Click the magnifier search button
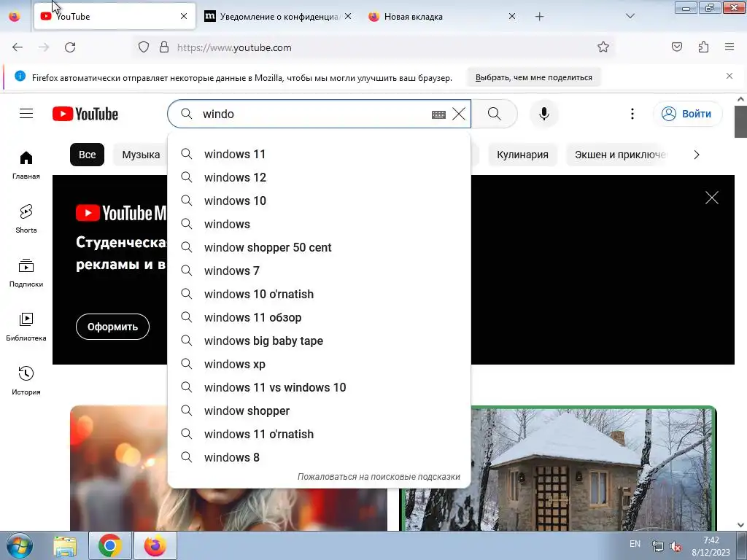The height and width of the screenshot is (560, 747). point(495,114)
